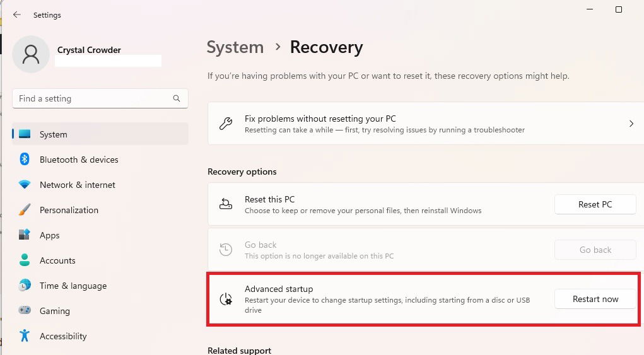644x355 pixels.
Task: Click the wrench troubleshooter icon
Action: (226, 124)
